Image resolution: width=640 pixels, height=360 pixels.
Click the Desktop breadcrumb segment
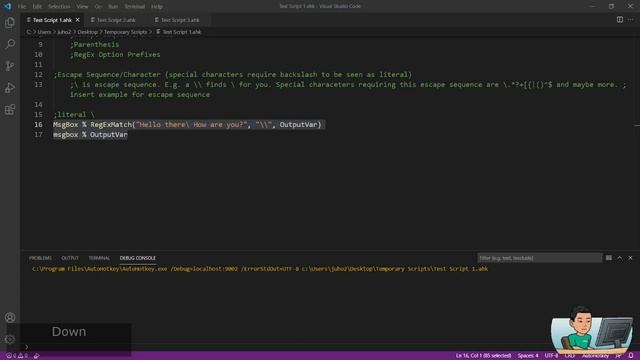coord(87,32)
